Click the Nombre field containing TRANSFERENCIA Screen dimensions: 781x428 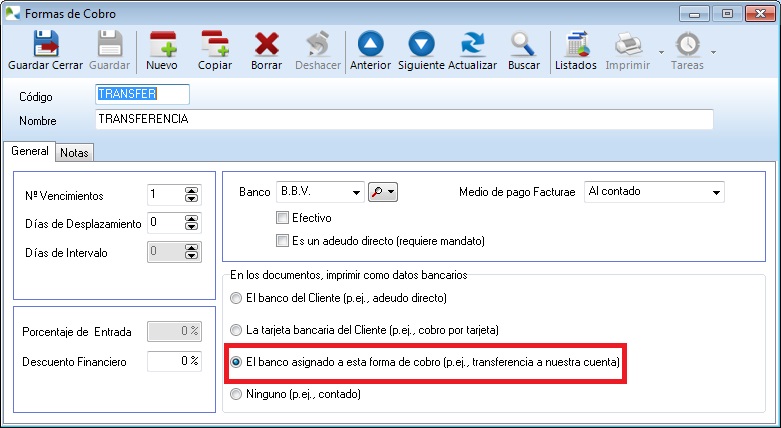point(404,119)
